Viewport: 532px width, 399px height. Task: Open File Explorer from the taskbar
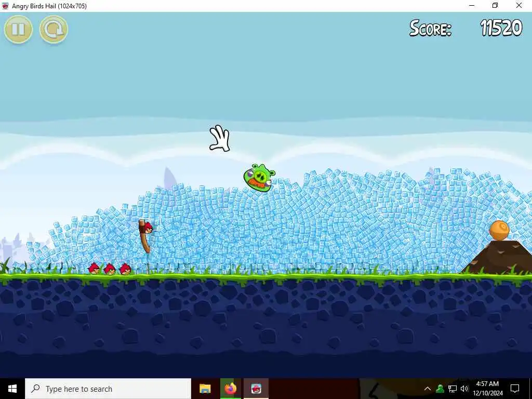205,389
